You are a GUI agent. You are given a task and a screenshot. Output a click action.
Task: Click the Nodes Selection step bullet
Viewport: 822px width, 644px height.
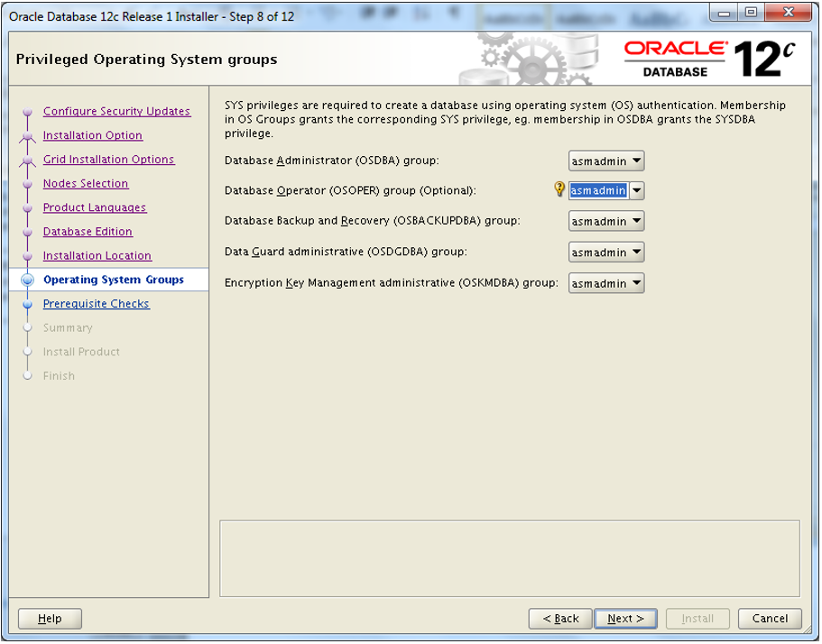point(27,184)
